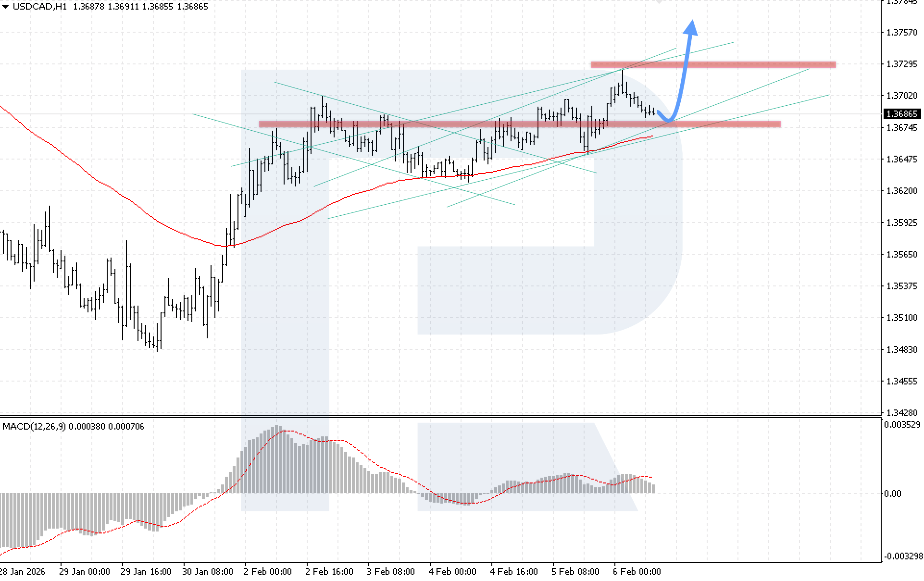Click the MACD 0.003529 scale maximum label

tap(902, 424)
